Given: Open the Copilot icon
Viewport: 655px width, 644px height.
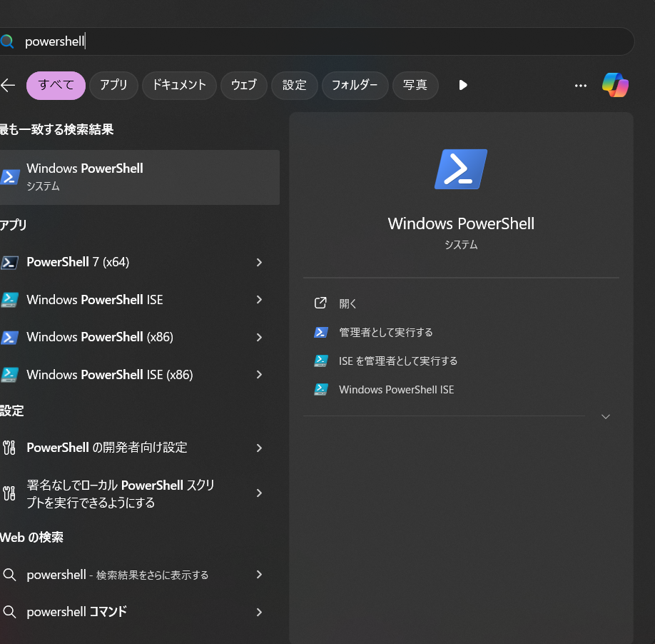Looking at the screenshot, I should [x=615, y=85].
